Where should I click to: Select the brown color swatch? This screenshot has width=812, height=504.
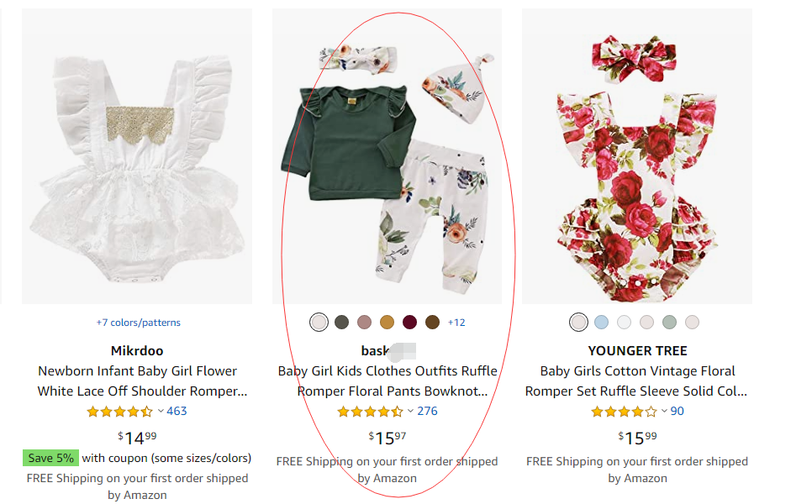click(x=432, y=323)
